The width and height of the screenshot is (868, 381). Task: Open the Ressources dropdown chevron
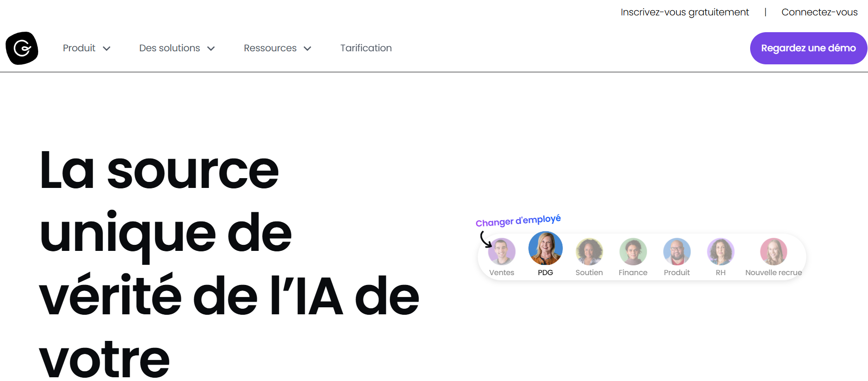pos(308,48)
